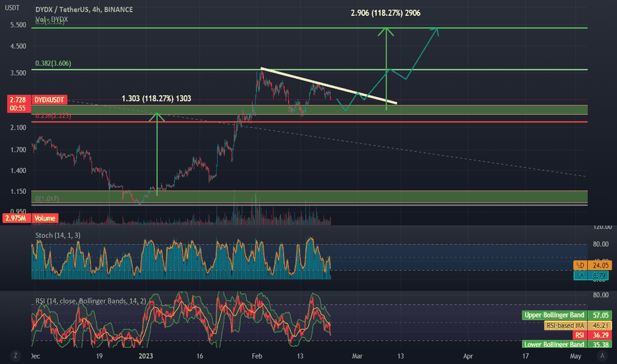Click the May date on time axis
Image resolution: width=617 pixels, height=364 pixels.
point(575,356)
